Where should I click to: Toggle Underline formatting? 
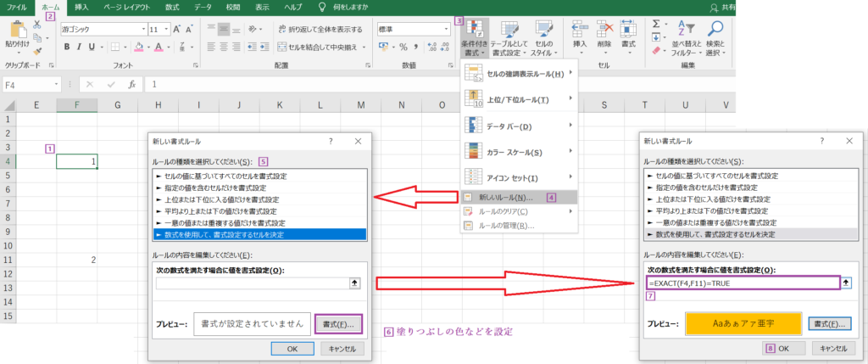point(92,47)
